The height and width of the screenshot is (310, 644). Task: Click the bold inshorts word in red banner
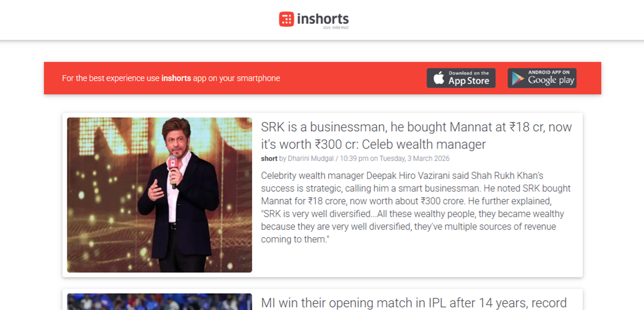[176, 78]
